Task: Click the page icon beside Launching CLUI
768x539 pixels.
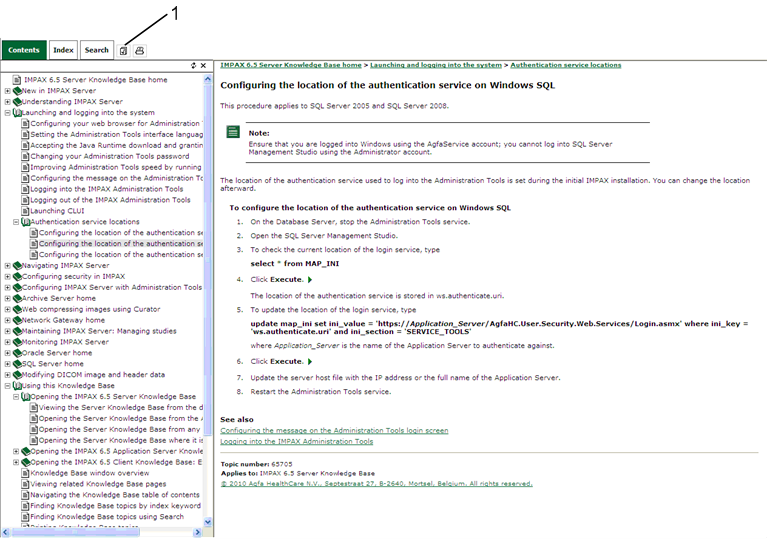Action: pos(25,211)
